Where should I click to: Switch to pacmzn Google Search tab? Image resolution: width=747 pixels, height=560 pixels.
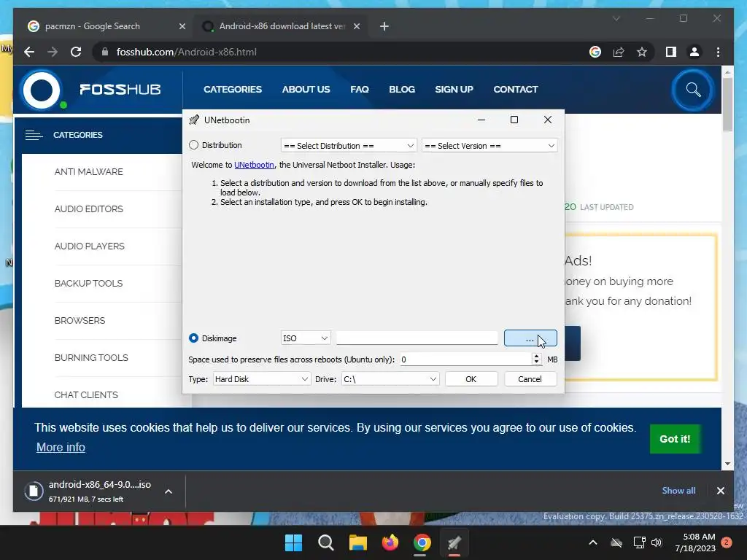[93, 26]
